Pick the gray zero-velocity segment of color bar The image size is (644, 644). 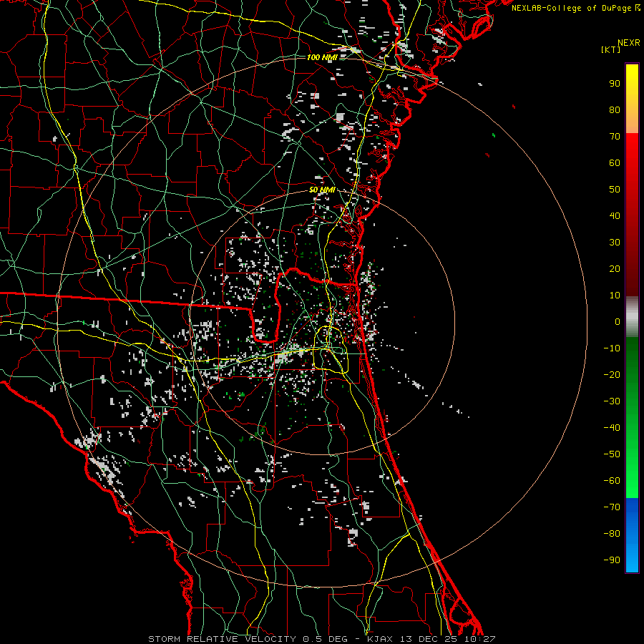coord(632,317)
